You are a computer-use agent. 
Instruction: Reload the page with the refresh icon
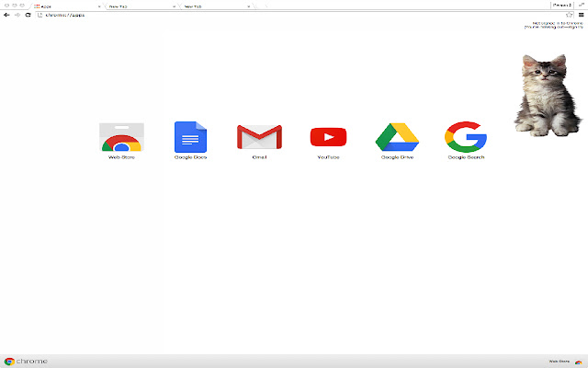point(28,15)
